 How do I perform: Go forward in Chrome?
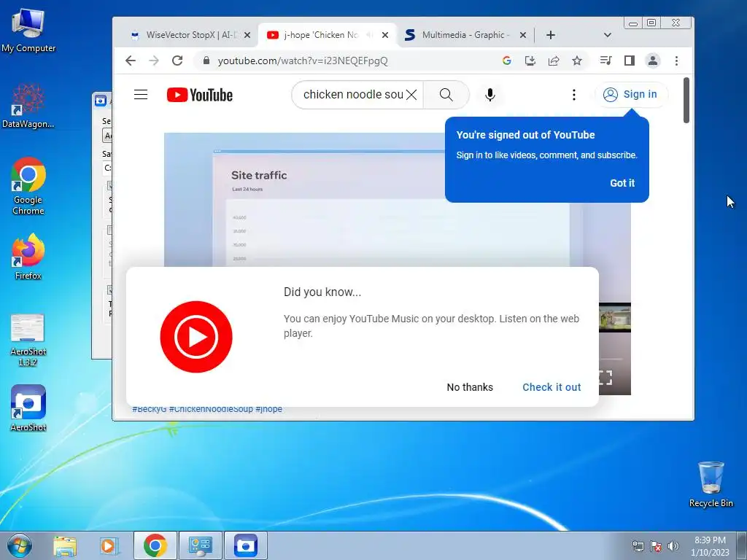tap(154, 61)
